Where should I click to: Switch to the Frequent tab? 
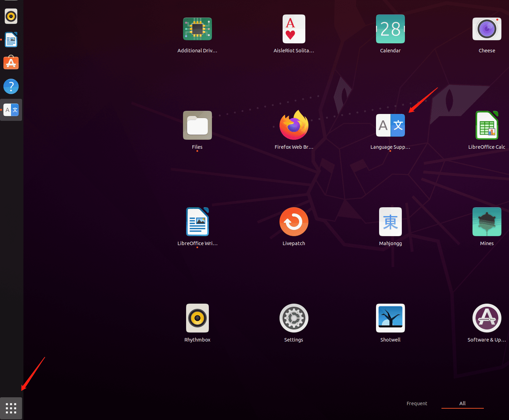tap(417, 403)
